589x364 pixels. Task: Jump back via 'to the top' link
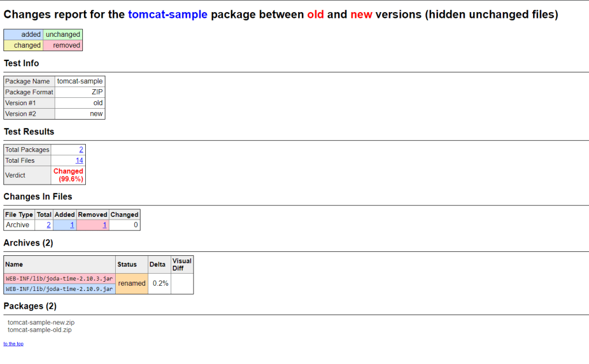click(13, 344)
